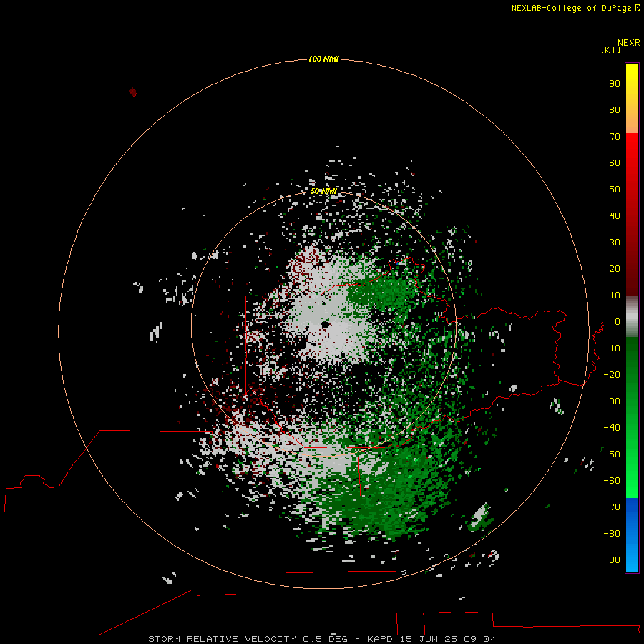The image size is (644, 644).
Task: Click the 70 value on velocity scale
Action: coord(615,137)
